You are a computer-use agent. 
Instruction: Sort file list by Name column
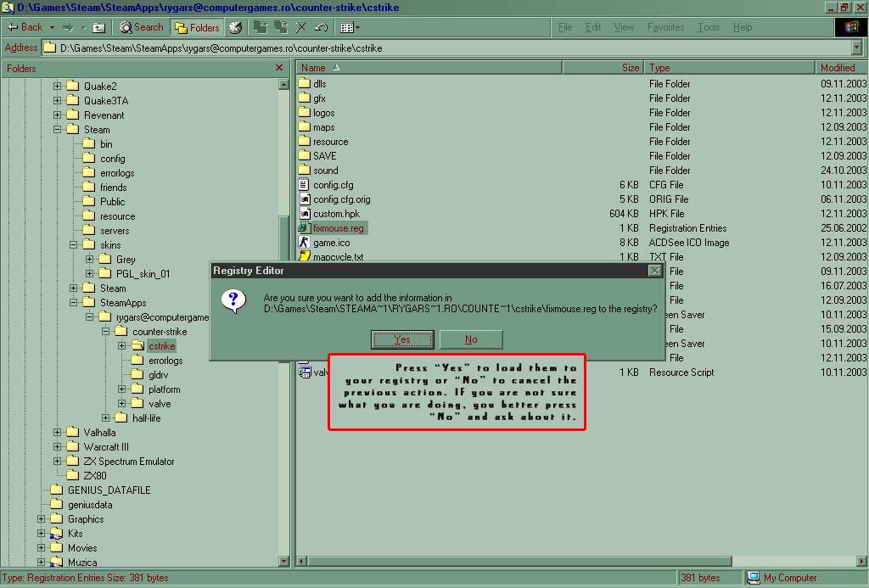[429, 68]
